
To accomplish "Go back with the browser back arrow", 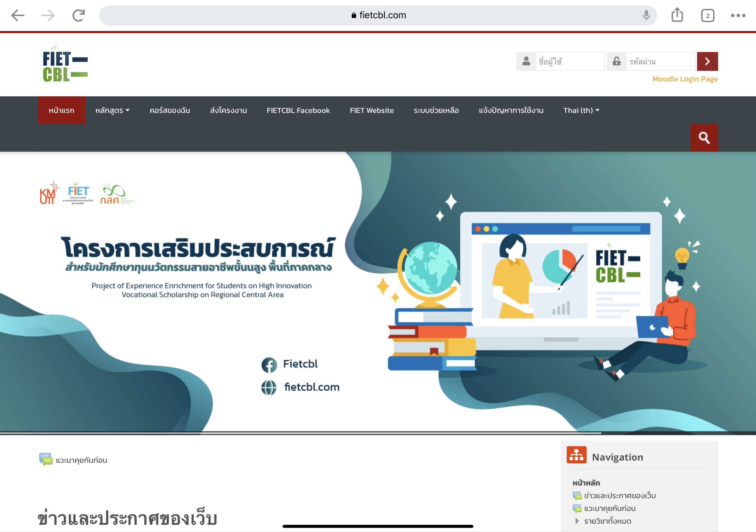I will click(x=18, y=15).
